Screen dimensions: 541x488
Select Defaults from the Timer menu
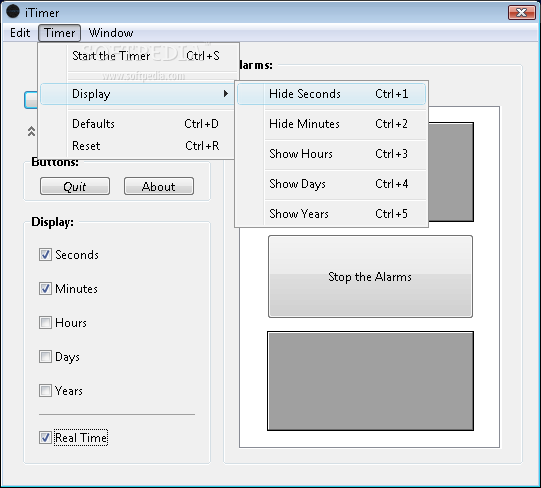coord(139,124)
